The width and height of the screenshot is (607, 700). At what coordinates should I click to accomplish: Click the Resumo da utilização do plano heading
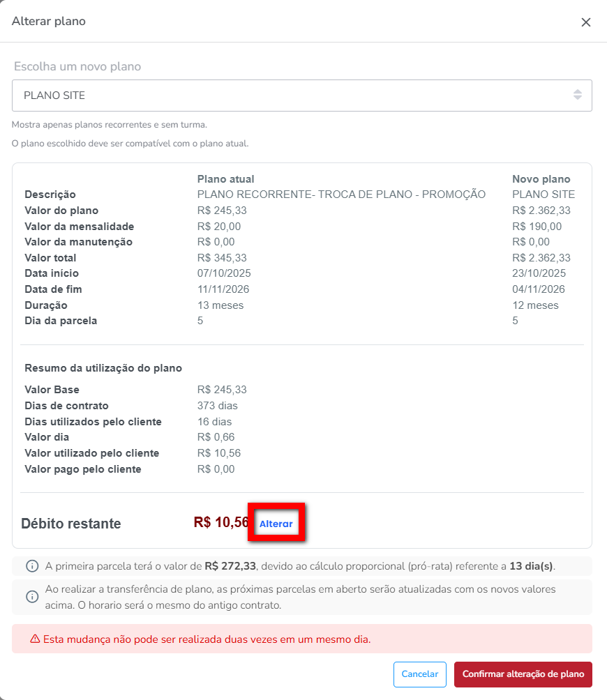point(103,368)
